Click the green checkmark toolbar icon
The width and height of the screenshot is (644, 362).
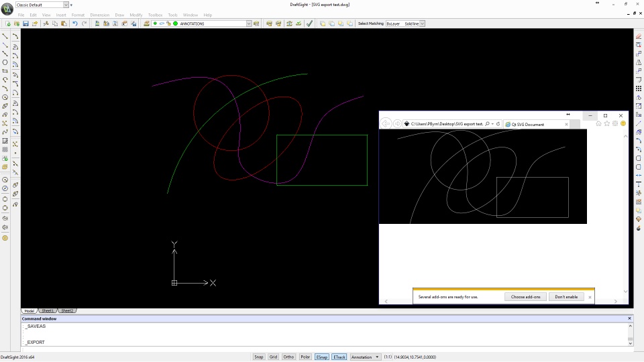click(x=309, y=23)
